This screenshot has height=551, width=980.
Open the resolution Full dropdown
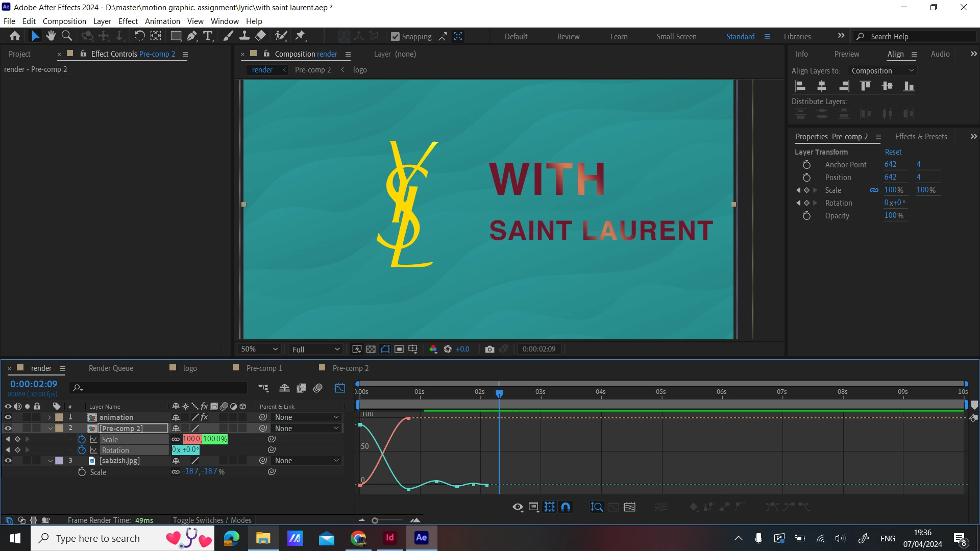(x=315, y=349)
